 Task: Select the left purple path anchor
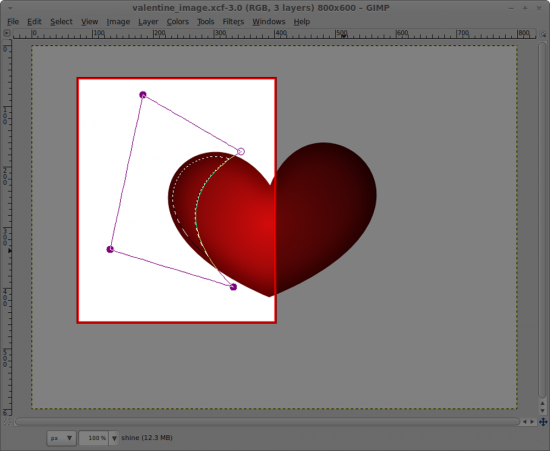pos(110,249)
